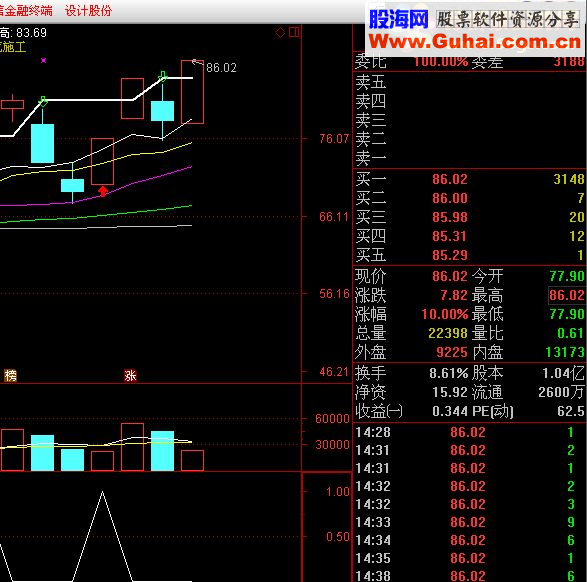Click the 1.00 indicator axis label
The width and height of the screenshot is (587, 582).
338,491
